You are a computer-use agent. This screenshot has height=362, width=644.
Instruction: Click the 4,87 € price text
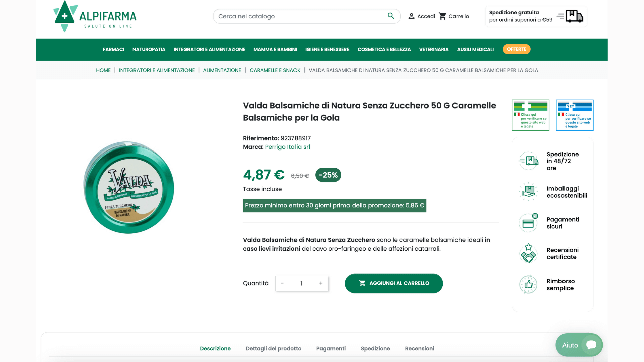tap(264, 175)
